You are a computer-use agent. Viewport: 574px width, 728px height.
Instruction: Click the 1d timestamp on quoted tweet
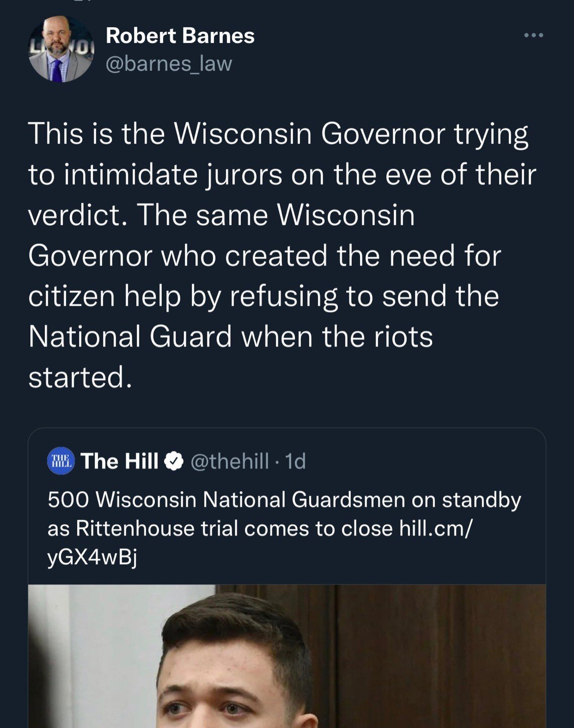(296, 461)
